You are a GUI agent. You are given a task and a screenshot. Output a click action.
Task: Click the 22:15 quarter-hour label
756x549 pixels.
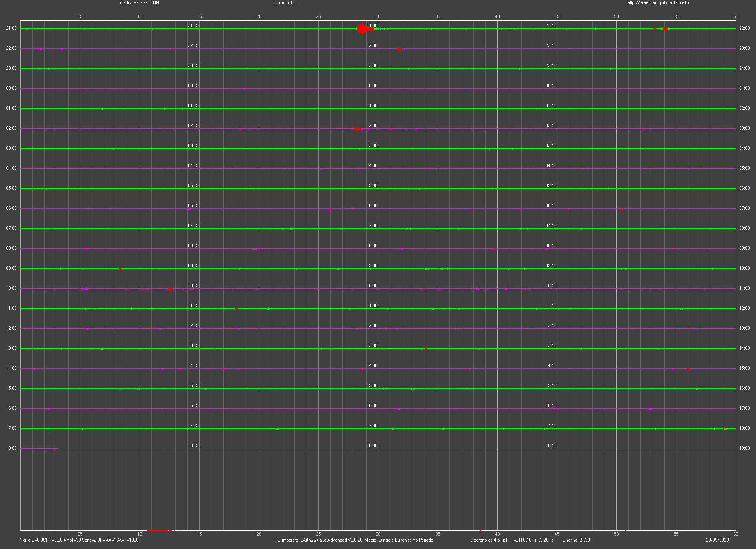[x=193, y=45]
